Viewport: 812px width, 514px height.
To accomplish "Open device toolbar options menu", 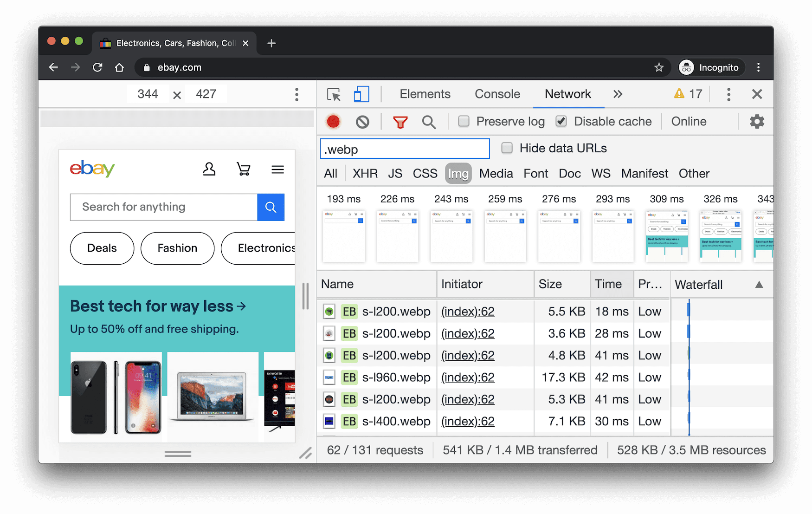I will coord(296,94).
